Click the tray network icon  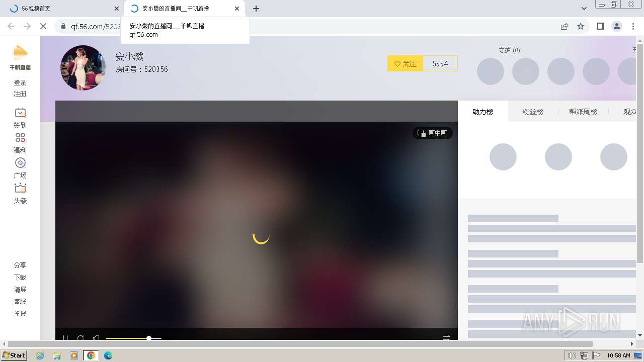pos(584,355)
